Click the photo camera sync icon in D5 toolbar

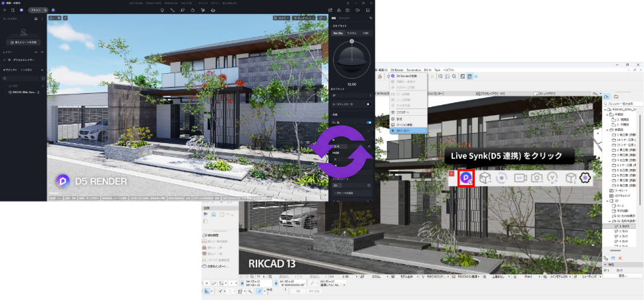(536, 178)
